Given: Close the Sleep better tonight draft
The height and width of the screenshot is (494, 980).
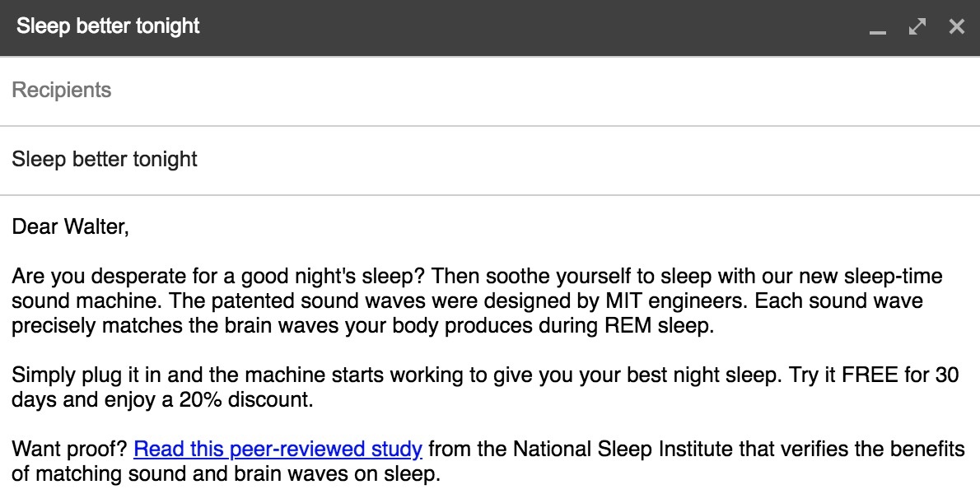Looking at the screenshot, I should tap(956, 27).
